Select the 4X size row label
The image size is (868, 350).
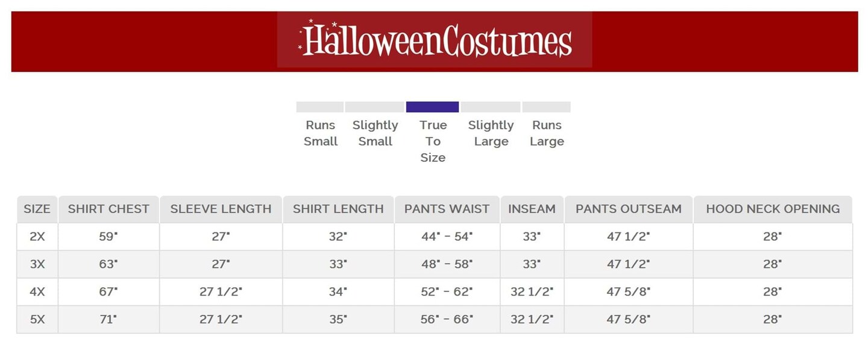click(x=37, y=292)
